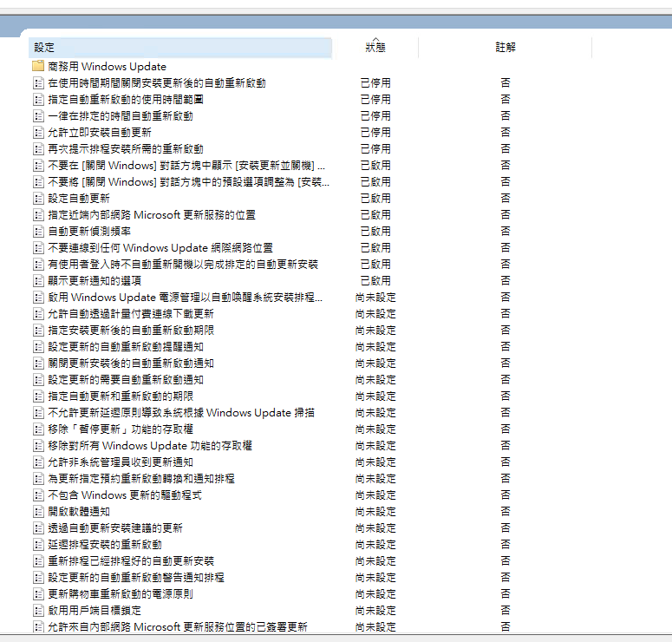
Task: Sort list by the 狀態 column header
Action: click(375, 47)
